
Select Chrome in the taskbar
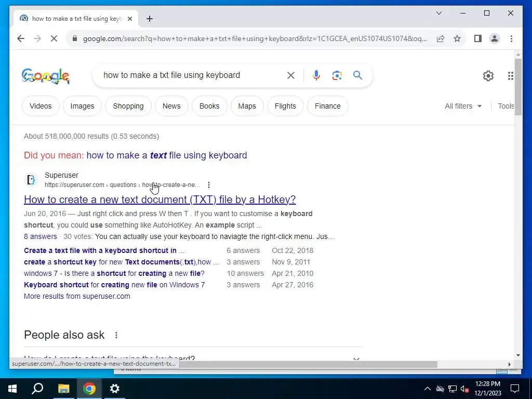[x=89, y=389]
